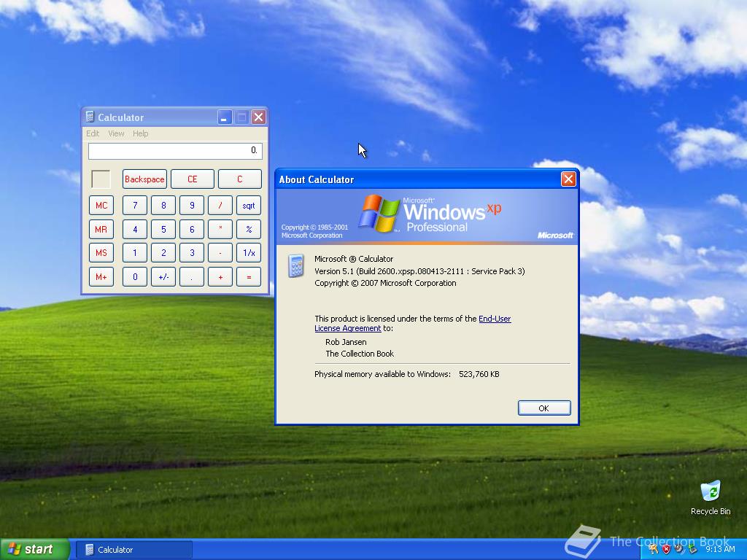The image size is (747, 560).
Task: Click the digit 6 key
Action: point(192,229)
